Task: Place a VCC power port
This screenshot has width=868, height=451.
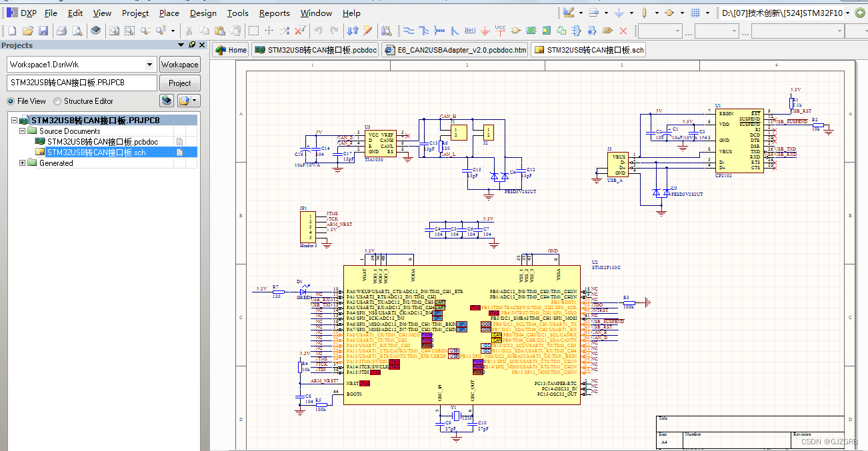Action: (500, 30)
